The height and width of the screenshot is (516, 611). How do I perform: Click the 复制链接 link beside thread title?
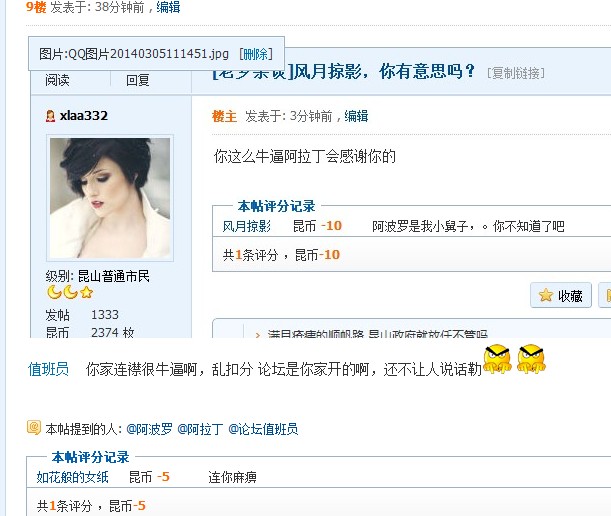[516, 73]
